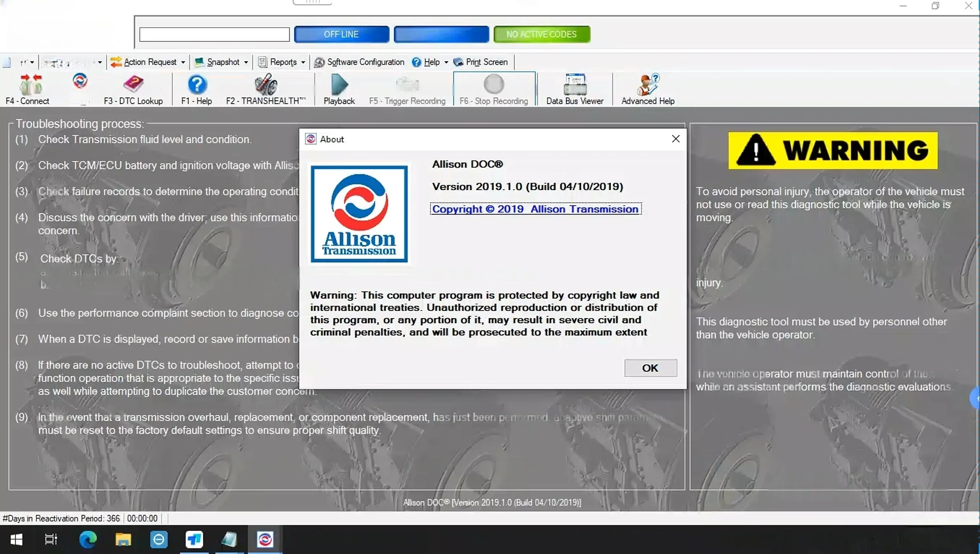Screen dimensions: 980x554
Task: Click the empty text field beside OFF LINE
Action: (214, 34)
